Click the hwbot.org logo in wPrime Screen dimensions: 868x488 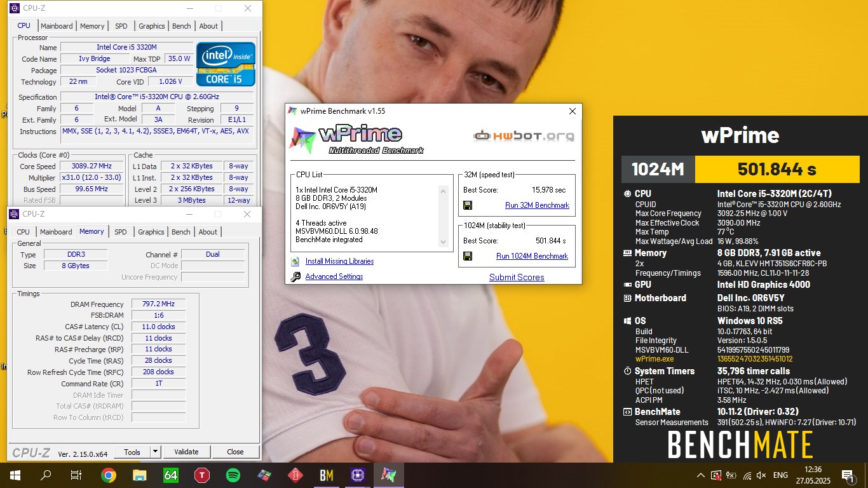(524, 135)
